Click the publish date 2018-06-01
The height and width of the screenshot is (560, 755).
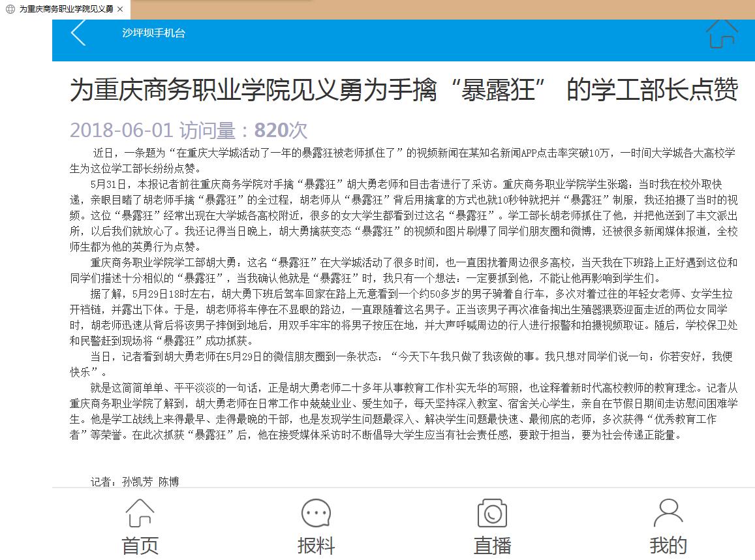pos(121,131)
